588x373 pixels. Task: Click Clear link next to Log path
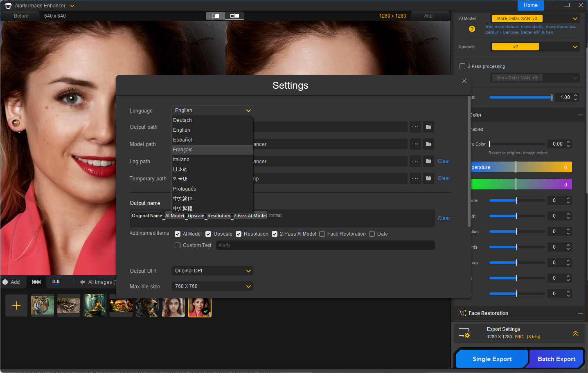tap(444, 161)
